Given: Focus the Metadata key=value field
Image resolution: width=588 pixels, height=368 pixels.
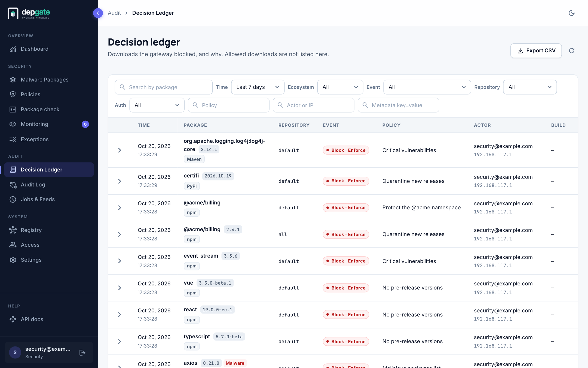Looking at the screenshot, I should (398, 105).
